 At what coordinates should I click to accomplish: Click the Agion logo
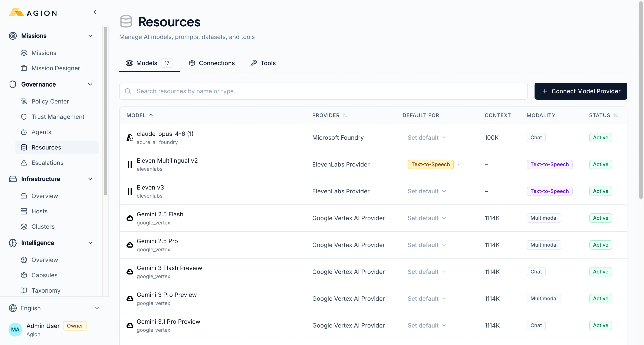point(32,13)
